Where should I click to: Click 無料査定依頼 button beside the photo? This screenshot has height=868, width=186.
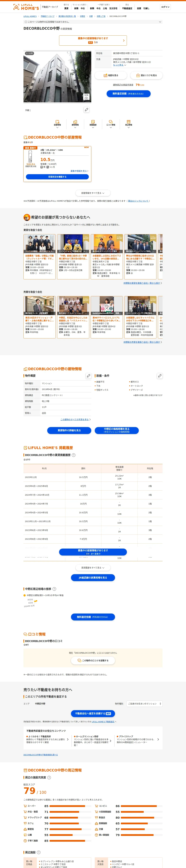tap(129, 94)
